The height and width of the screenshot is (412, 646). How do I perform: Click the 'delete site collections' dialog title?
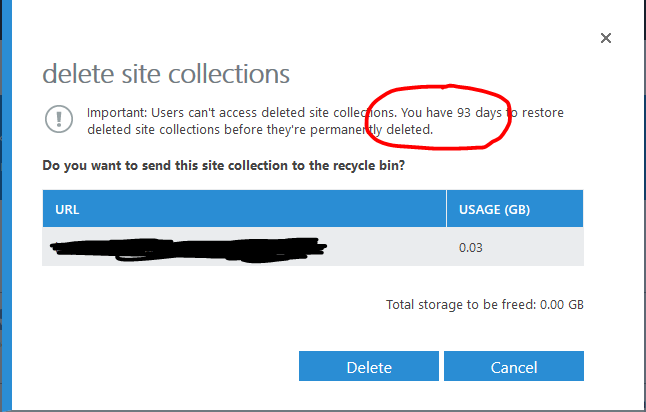tap(166, 74)
